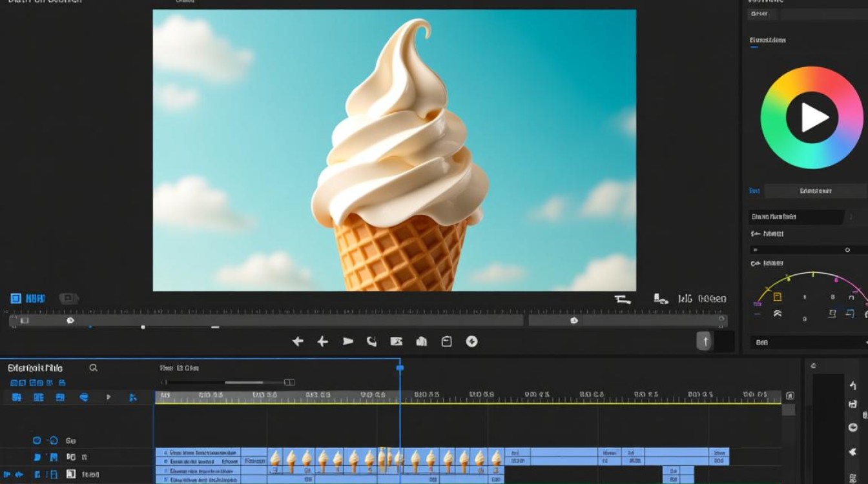
Task: Click the timeline panel title tab
Action: (x=36, y=368)
